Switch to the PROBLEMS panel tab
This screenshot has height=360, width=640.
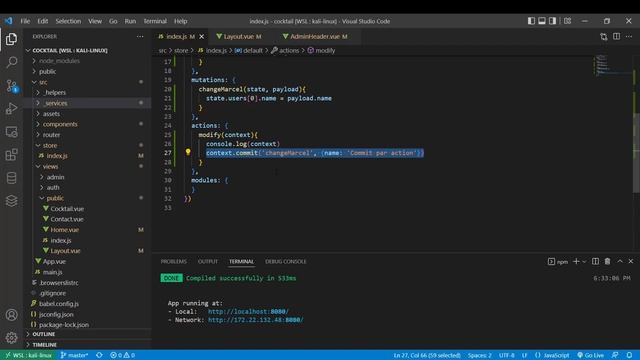pos(173,261)
